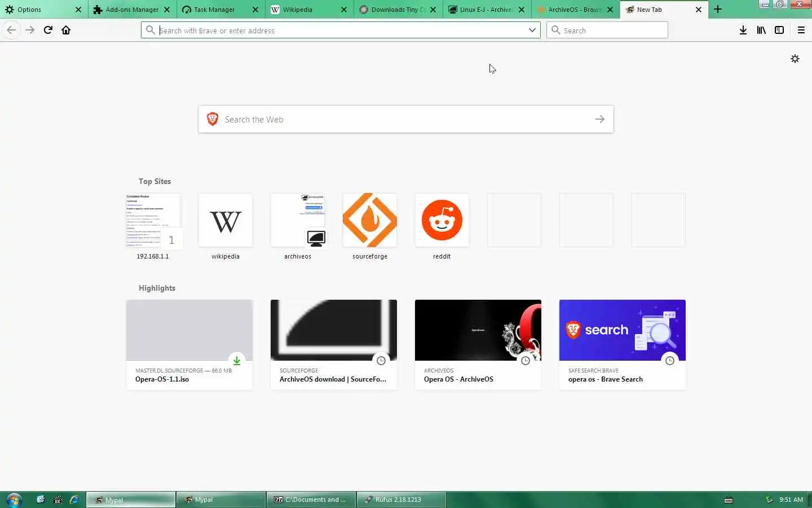Open the archiveos top site tile

298,220
